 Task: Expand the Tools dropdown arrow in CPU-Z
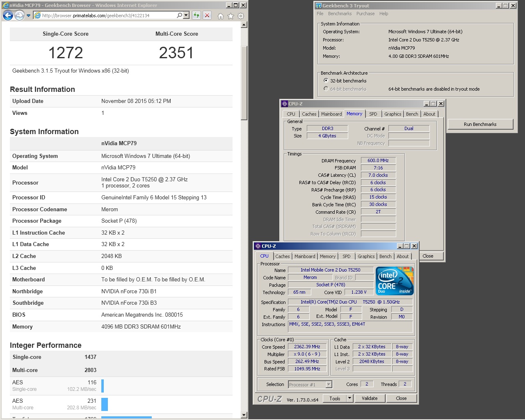[x=349, y=398]
